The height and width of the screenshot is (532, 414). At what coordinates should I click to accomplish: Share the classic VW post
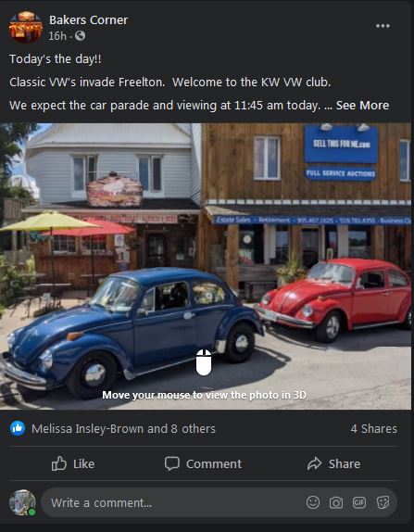point(333,463)
